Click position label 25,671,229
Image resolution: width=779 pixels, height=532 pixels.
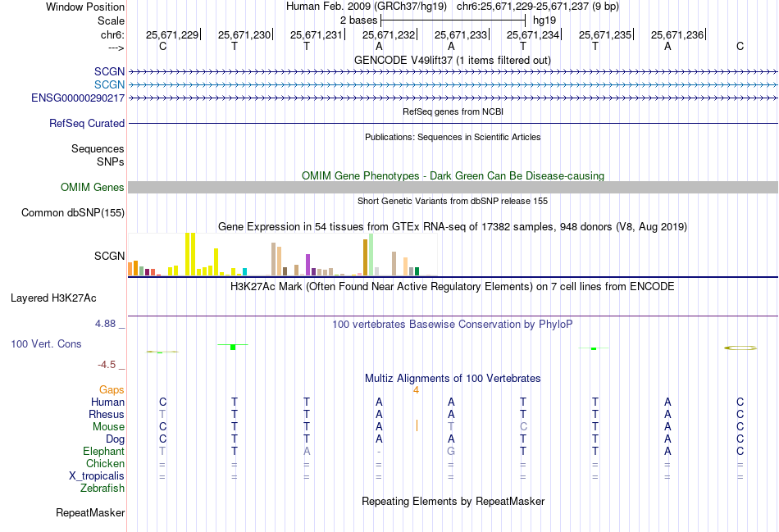172,34
